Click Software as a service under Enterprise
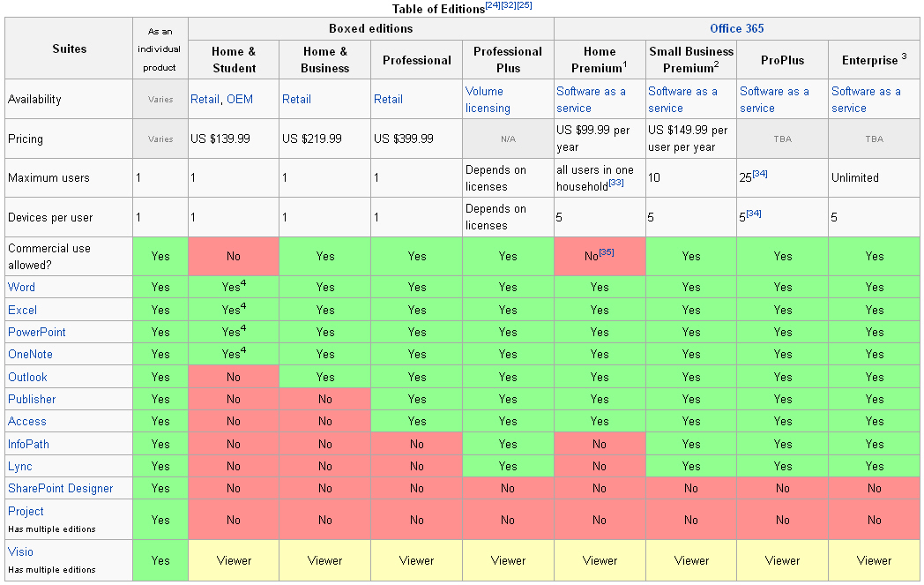Viewport: 924px width, 585px height. coord(866,100)
